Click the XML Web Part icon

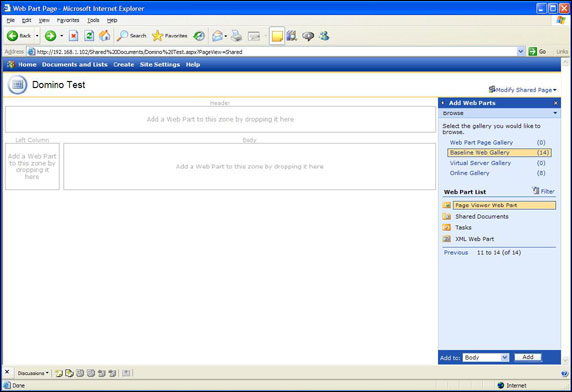tap(447, 239)
